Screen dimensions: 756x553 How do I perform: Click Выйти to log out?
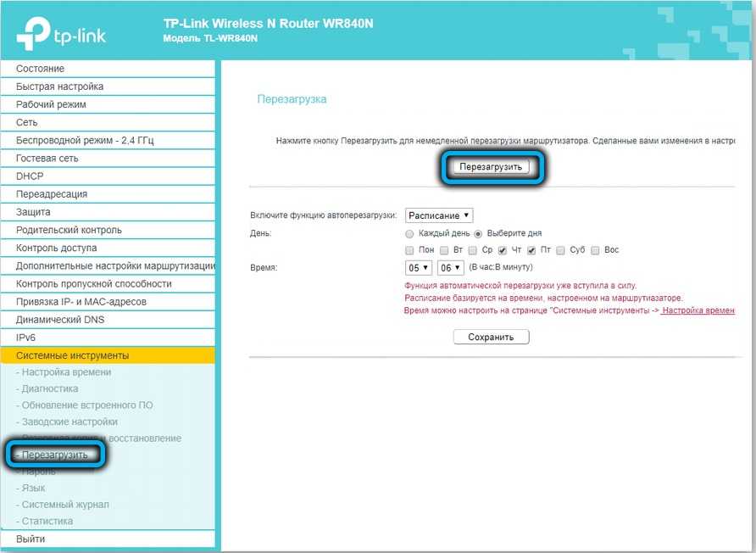[31, 539]
